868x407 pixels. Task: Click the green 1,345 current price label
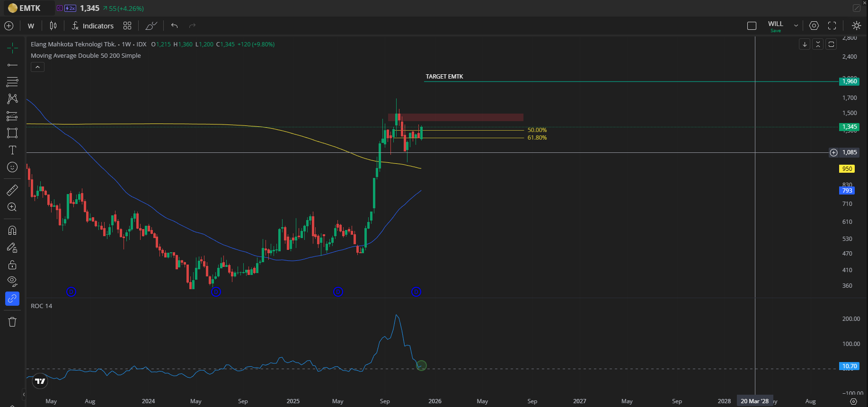pos(850,127)
